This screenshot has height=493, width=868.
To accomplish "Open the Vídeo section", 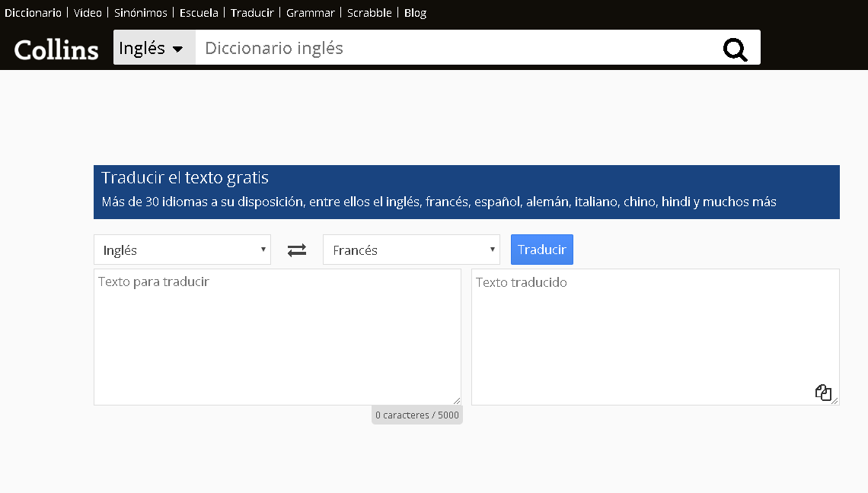I will [x=87, y=12].
